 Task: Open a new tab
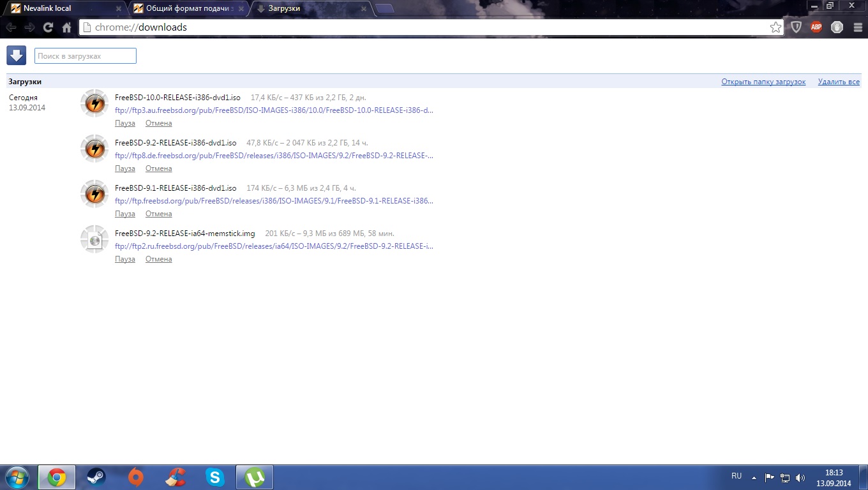(384, 9)
